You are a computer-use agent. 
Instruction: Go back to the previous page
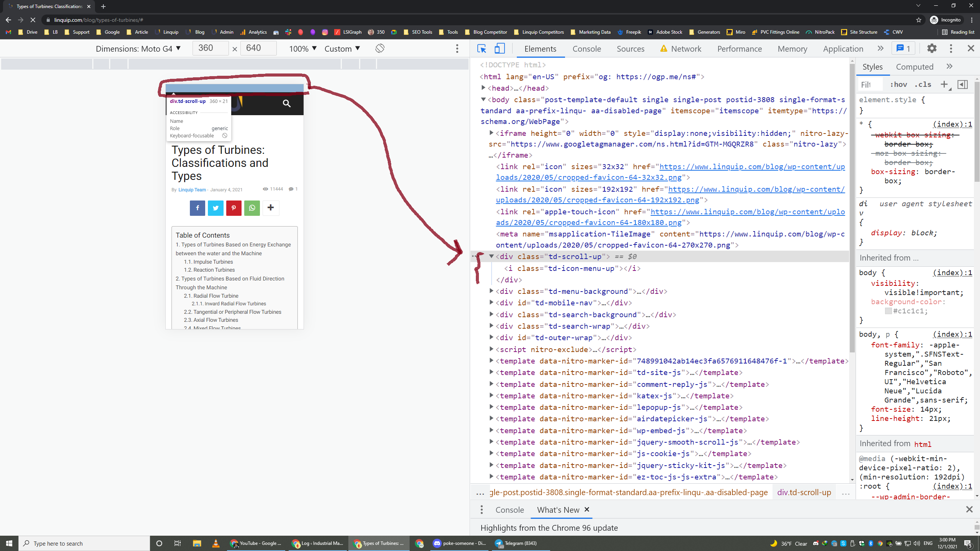click(8, 20)
